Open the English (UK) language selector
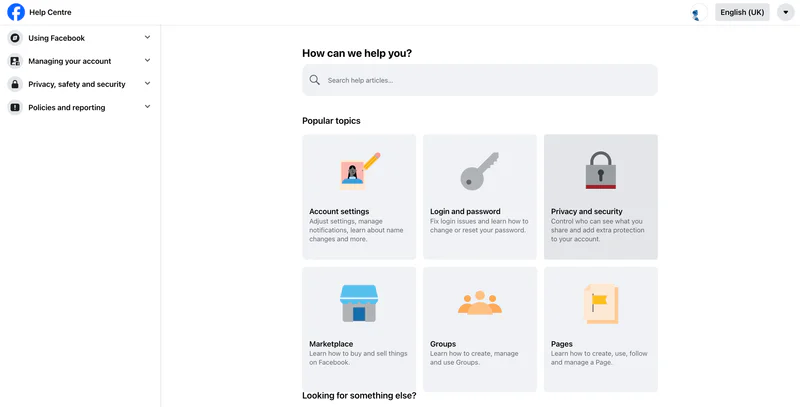The height and width of the screenshot is (407, 800). point(742,12)
